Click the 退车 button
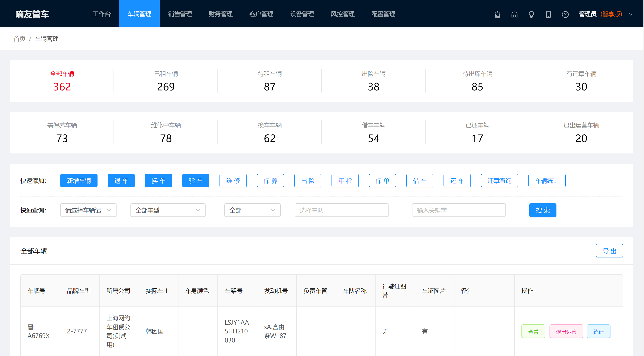 (121, 180)
